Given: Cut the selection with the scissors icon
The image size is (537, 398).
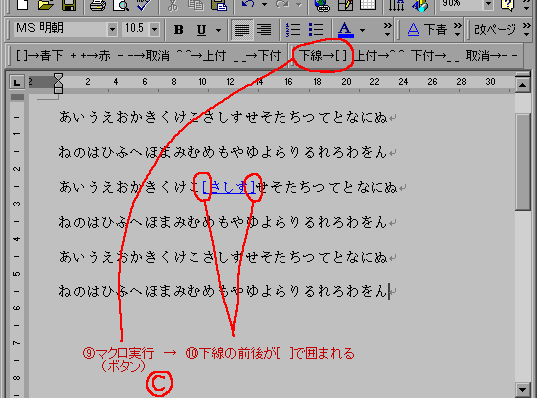Looking at the screenshot, I should (172, 5).
